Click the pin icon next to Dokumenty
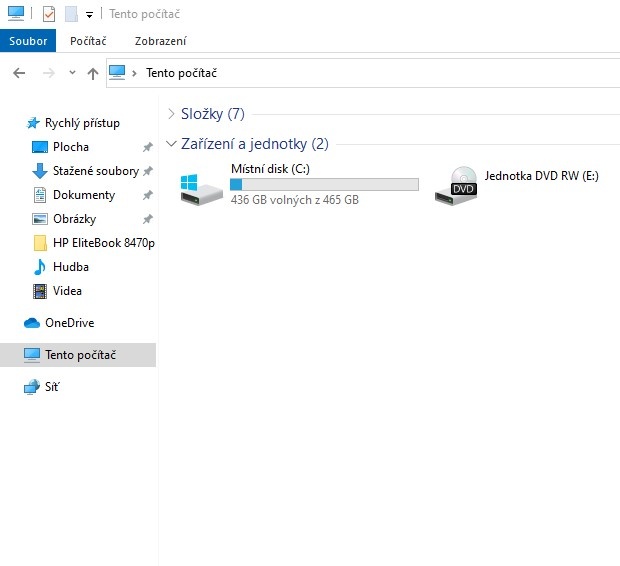Image resolution: width=620 pixels, height=566 pixels. (147, 195)
